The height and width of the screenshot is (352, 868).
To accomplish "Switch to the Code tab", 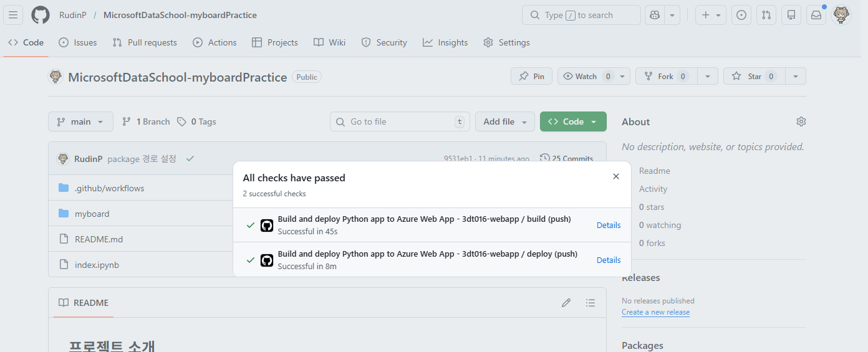I will pos(26,42).
